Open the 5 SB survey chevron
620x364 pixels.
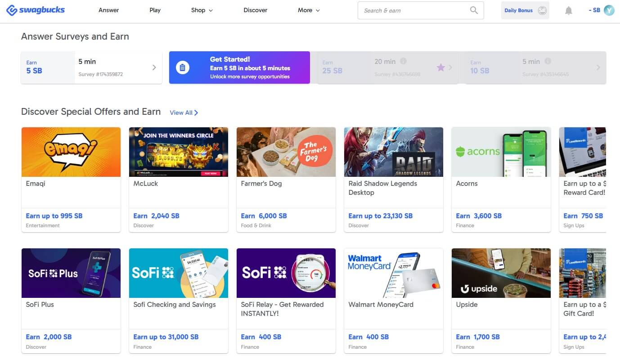[154, 67]
